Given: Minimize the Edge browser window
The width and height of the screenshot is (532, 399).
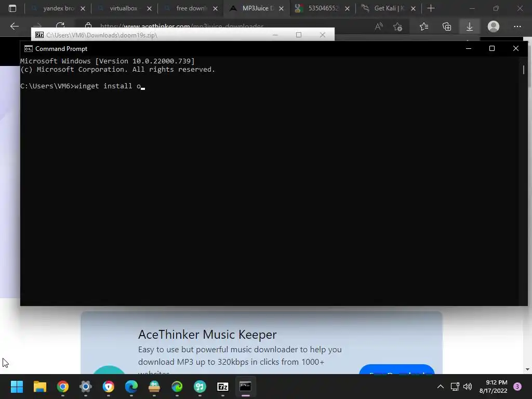Looking at the screenshot, I should (x=472, y=8).
